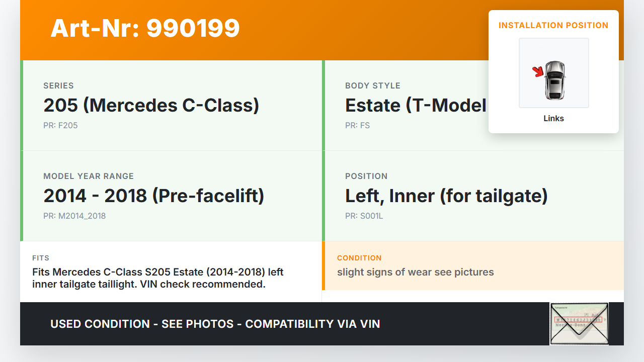Click the Left, Inner (for tailgate) position
The width and height of the screenshot is (644, 362).
click(446, 196)
